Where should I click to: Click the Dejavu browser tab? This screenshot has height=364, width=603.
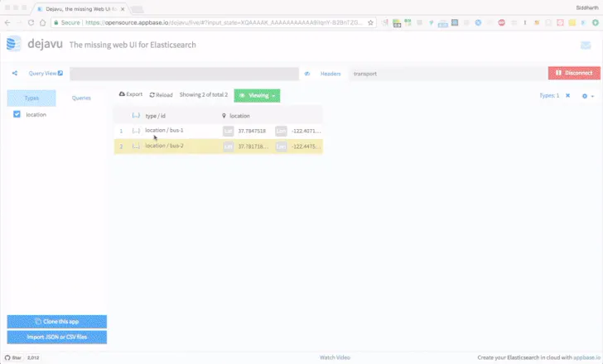[x=80, y=9]
